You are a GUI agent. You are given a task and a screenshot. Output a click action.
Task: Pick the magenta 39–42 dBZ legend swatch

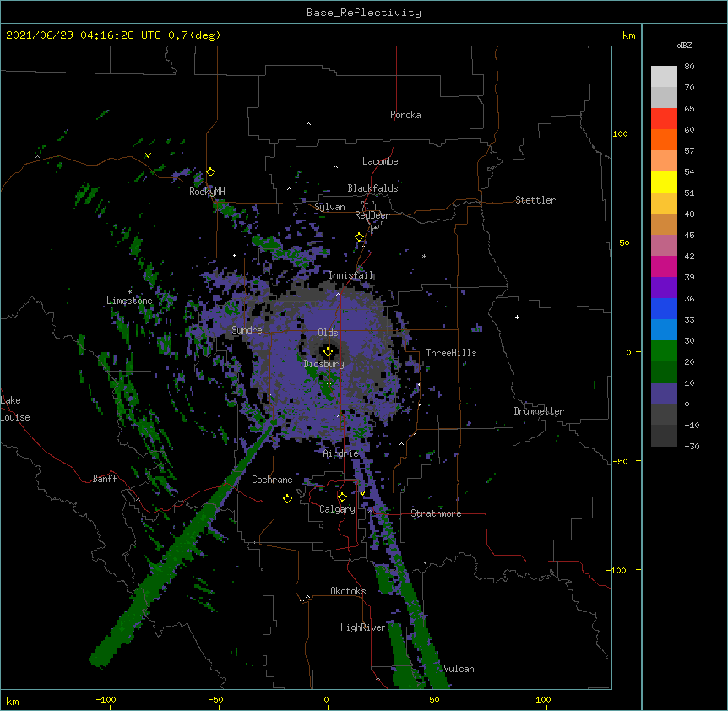tap(664, 266)
